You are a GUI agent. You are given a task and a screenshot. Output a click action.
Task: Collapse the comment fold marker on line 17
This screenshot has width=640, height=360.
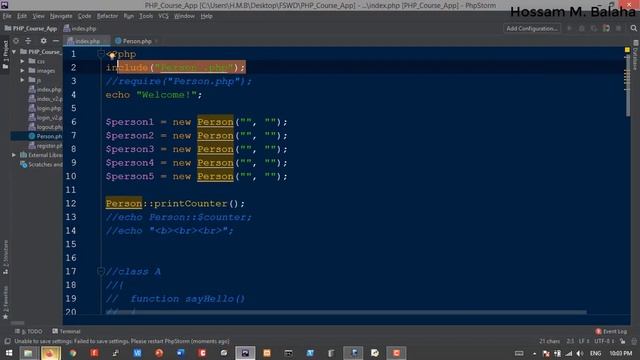[101, 271]
